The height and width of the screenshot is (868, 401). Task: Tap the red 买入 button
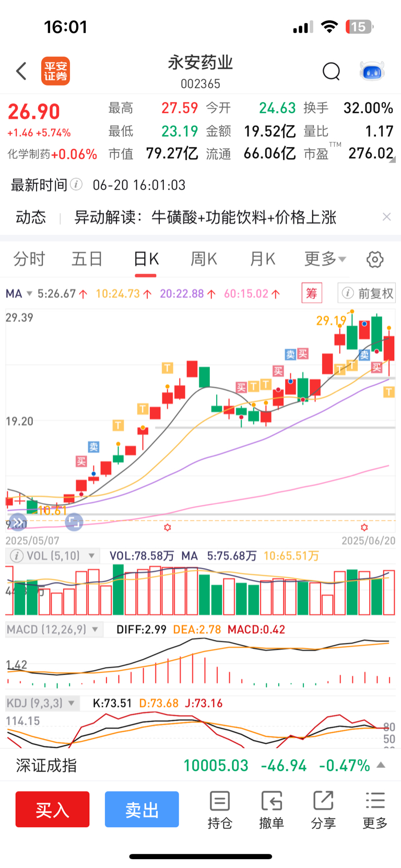(52, 810)
